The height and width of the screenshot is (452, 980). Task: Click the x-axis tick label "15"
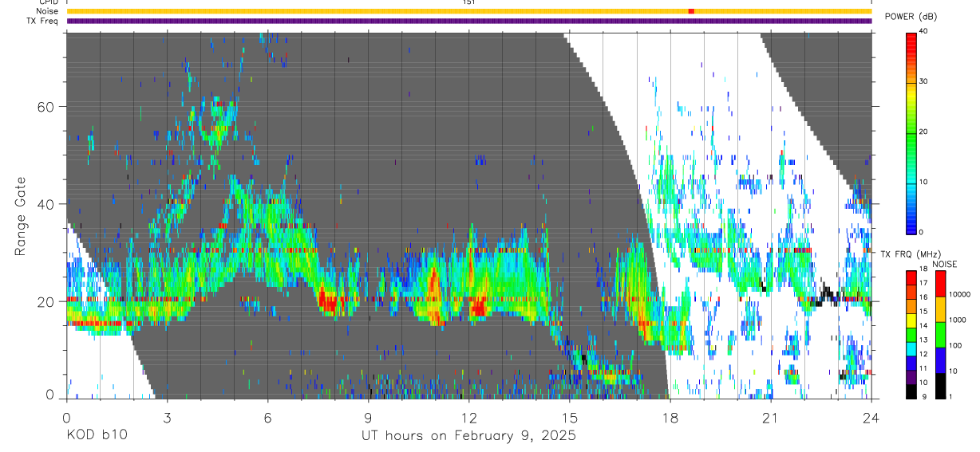(569, 417)
